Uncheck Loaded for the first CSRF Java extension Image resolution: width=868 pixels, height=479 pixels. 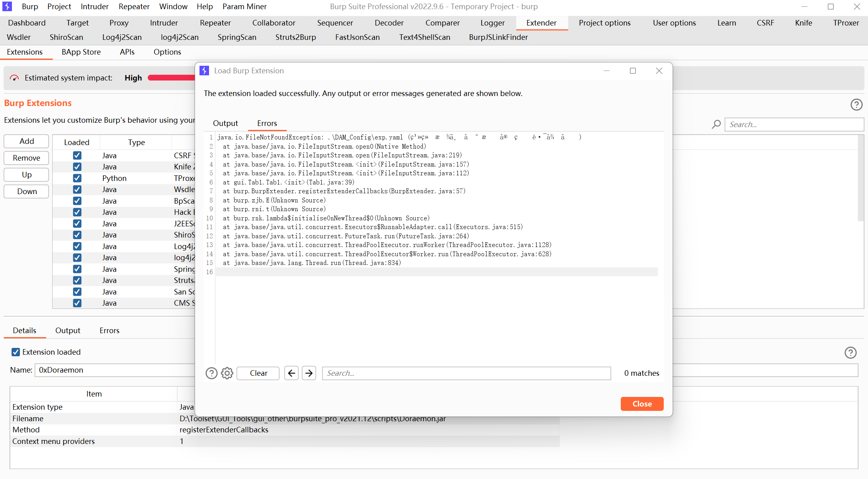(76, 155)
